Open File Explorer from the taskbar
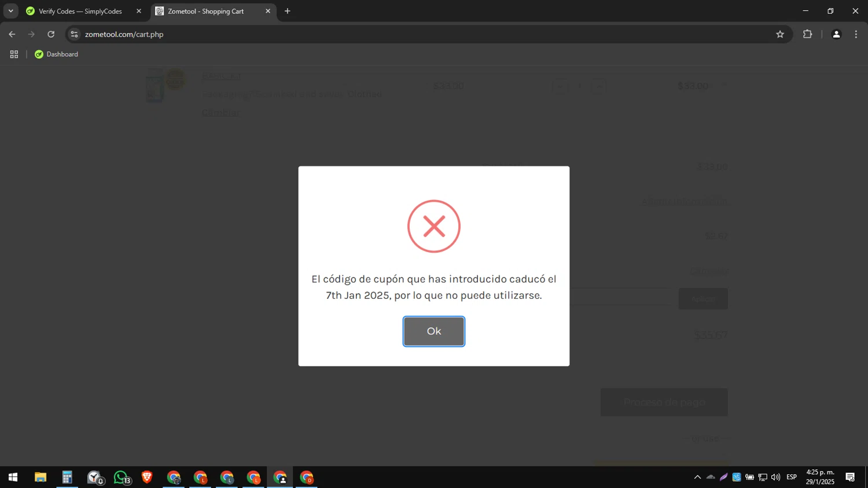The image size is (868, 488). coord(40,477)
